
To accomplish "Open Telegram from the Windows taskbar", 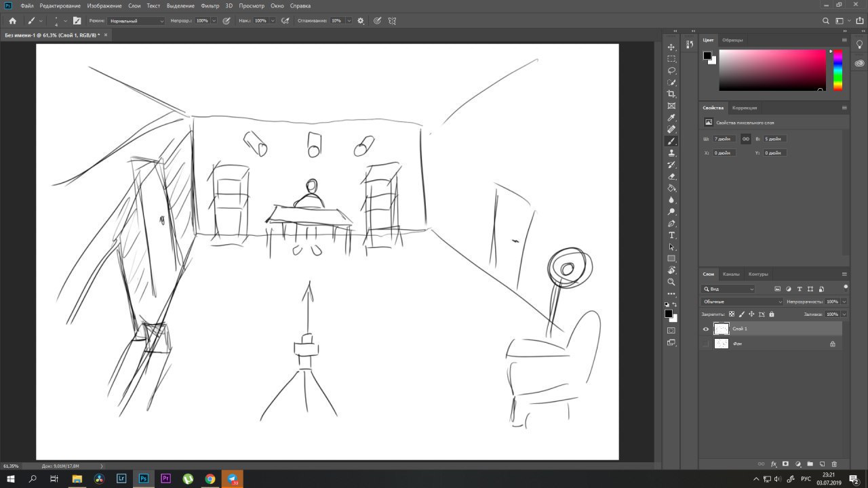I will pyautogui.click(x=233, y=479).
